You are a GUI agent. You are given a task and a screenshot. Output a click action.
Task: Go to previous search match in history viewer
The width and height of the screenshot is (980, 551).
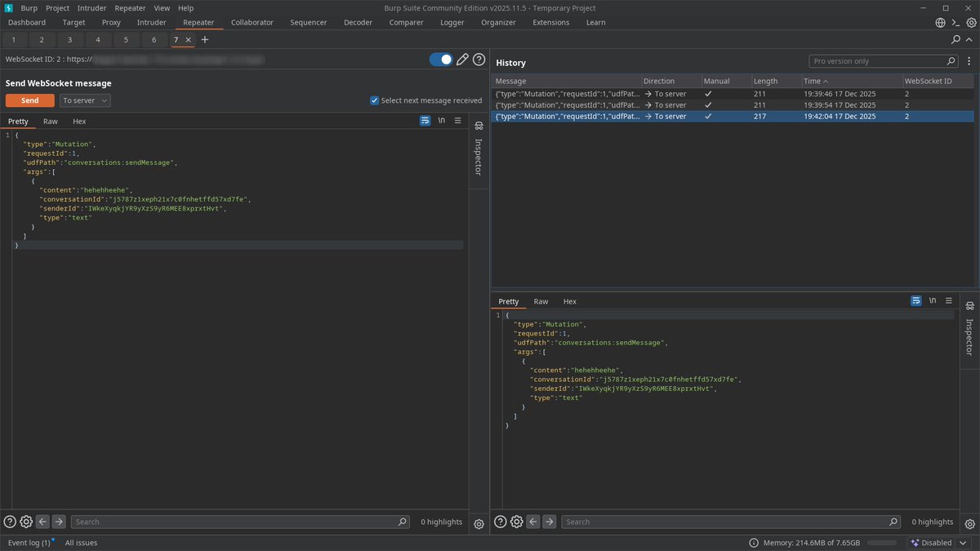pyautogui.click(x=533, y=522)
